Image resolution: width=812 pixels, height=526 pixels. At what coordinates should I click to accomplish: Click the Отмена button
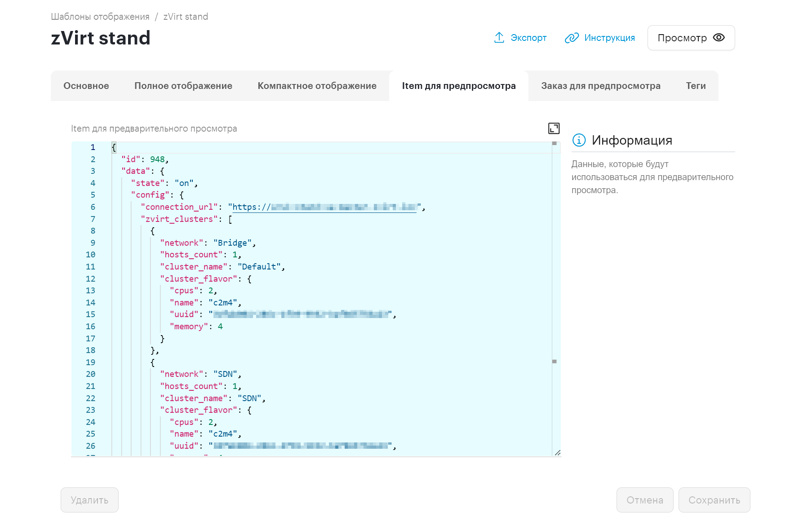coord(645,500)
